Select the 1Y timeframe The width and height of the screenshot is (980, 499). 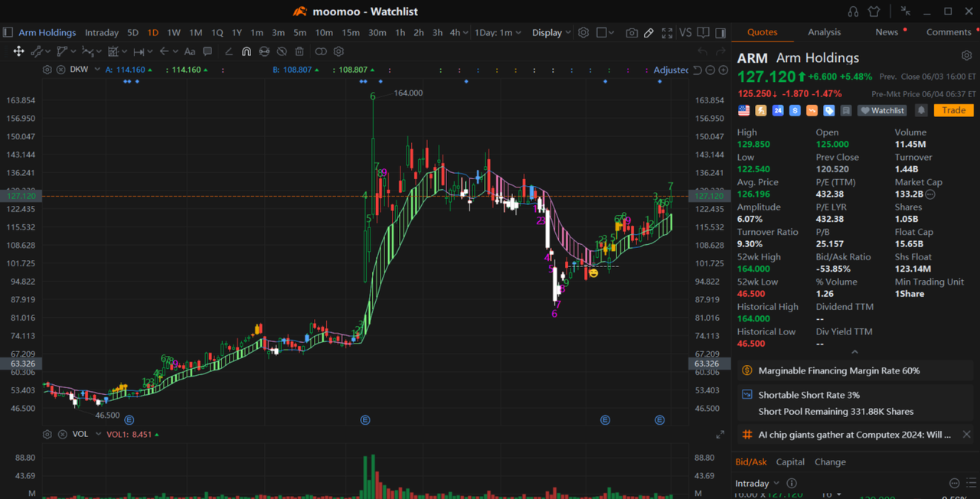click(x=237, y=33)
